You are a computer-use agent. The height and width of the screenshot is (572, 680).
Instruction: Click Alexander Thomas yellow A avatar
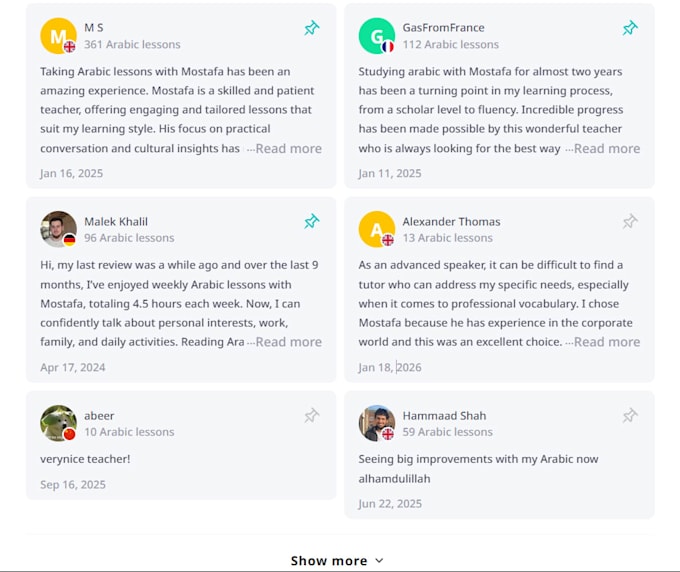tap(377, 229)
